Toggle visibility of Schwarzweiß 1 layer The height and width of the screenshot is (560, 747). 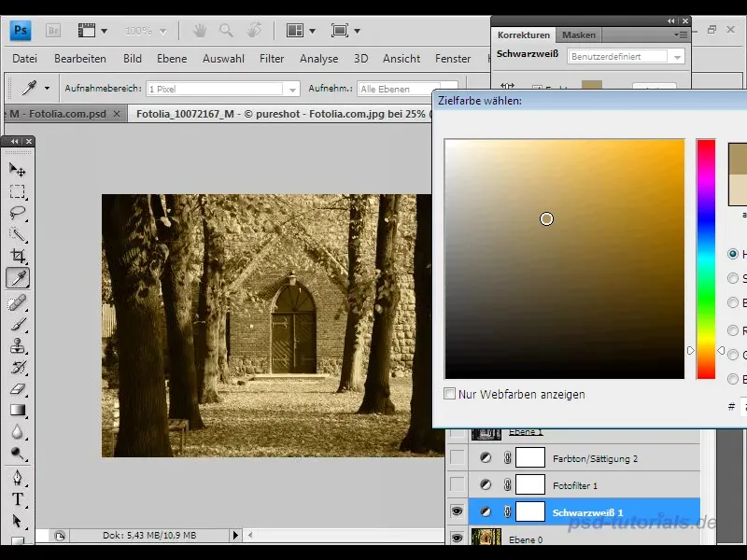(457, 511)
